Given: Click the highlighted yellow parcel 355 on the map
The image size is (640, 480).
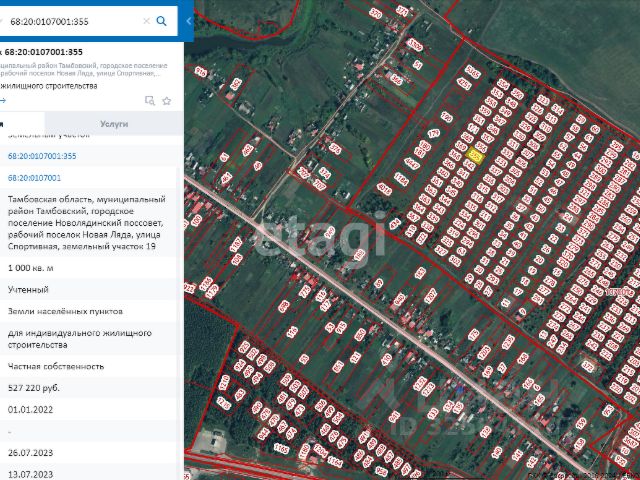Looking at the screenshot, I should point(475,156).
